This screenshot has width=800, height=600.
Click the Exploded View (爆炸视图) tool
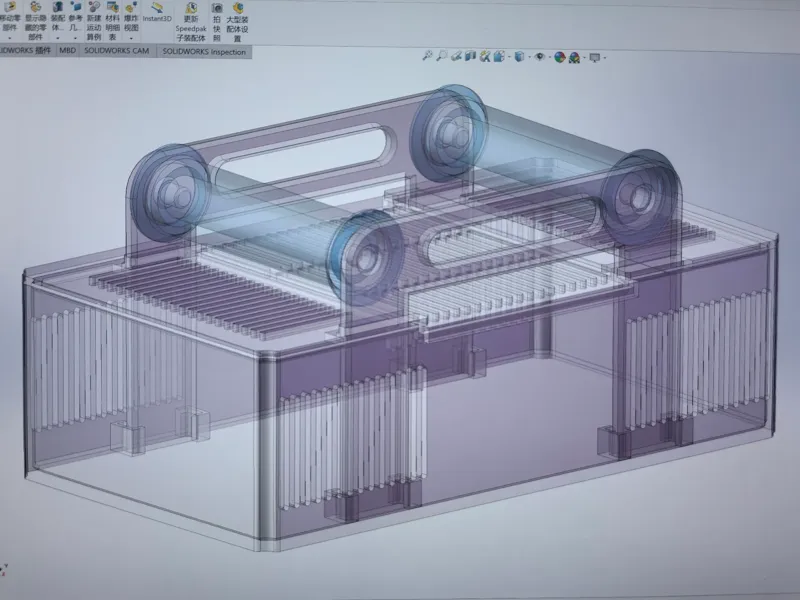pos(131,19)
